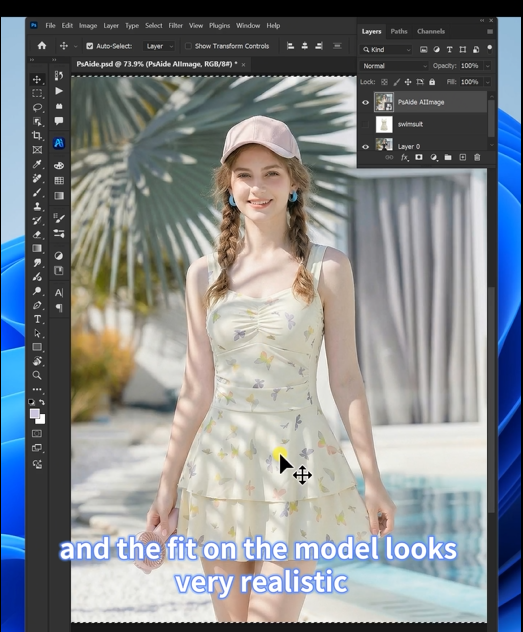Select the swimsuit layer thumbnail

click(384, 125)
